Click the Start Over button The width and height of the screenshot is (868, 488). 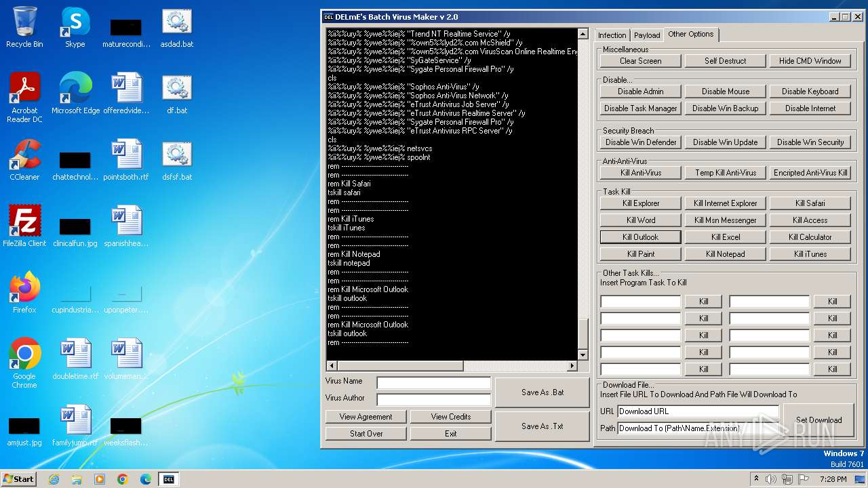click(366, 434)
